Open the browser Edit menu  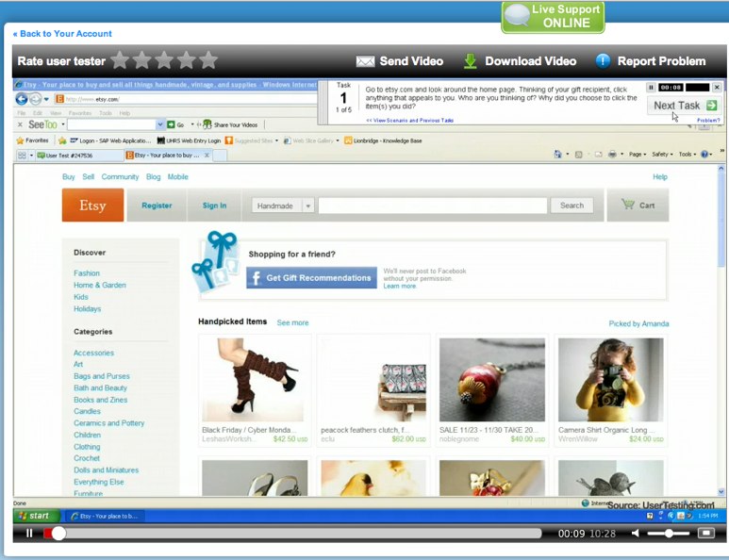coord(38,113)
